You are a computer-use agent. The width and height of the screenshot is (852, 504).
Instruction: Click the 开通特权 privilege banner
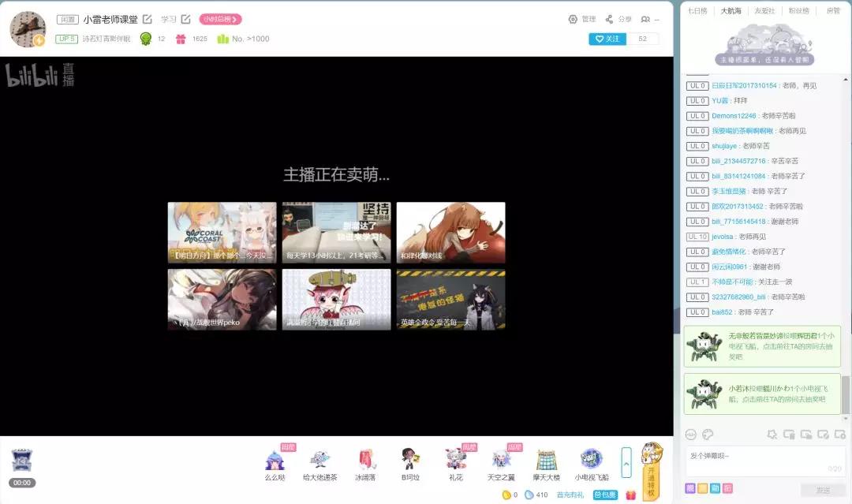651,472
